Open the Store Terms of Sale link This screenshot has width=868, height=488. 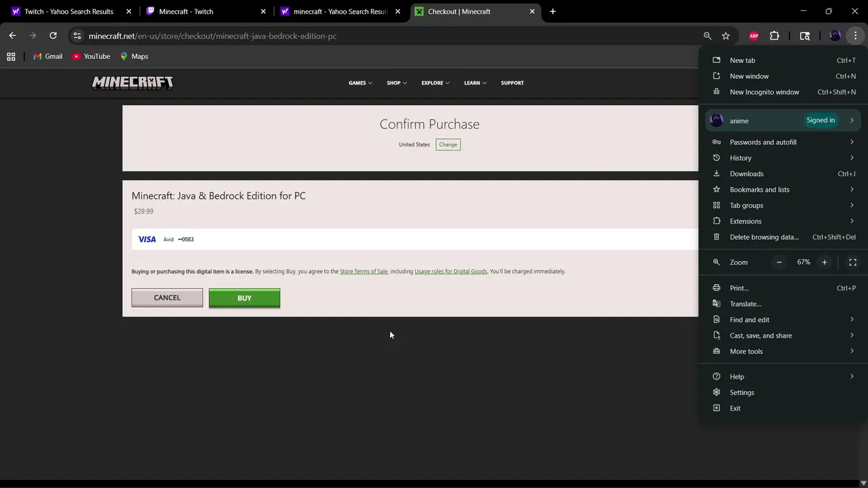click(x=363, y=271)
